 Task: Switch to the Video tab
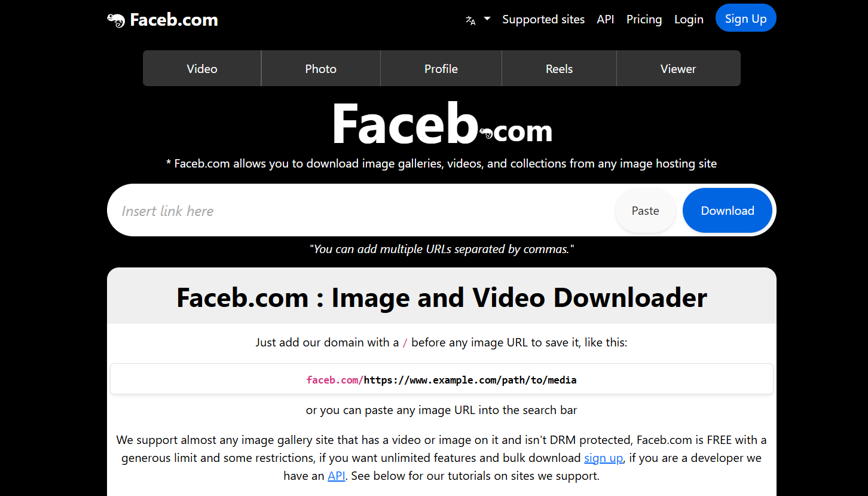coord(202,68)
